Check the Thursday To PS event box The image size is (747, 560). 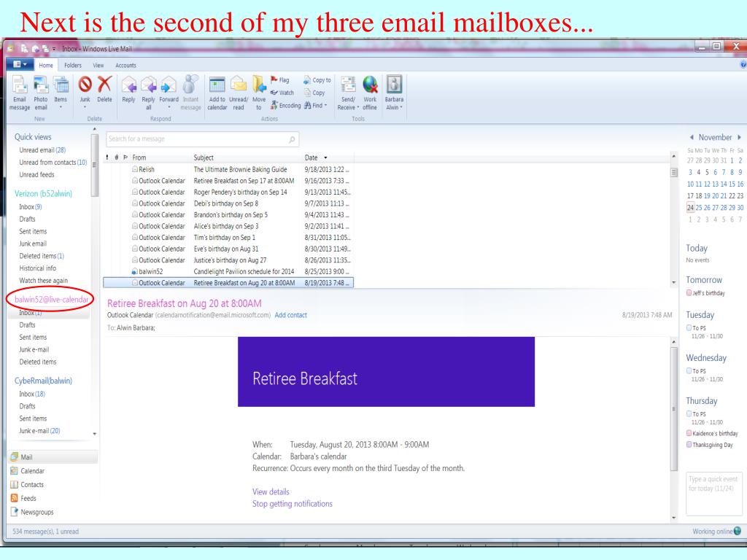(689, 414)
